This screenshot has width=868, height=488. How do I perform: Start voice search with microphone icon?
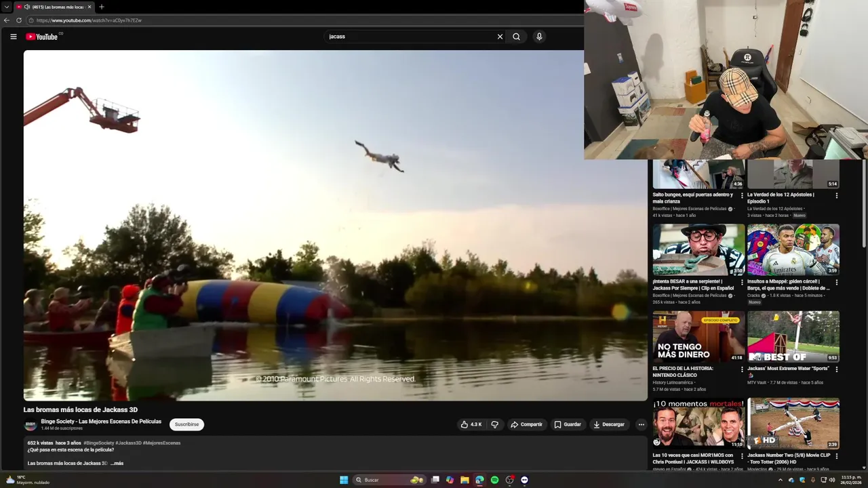coord(539,37)
